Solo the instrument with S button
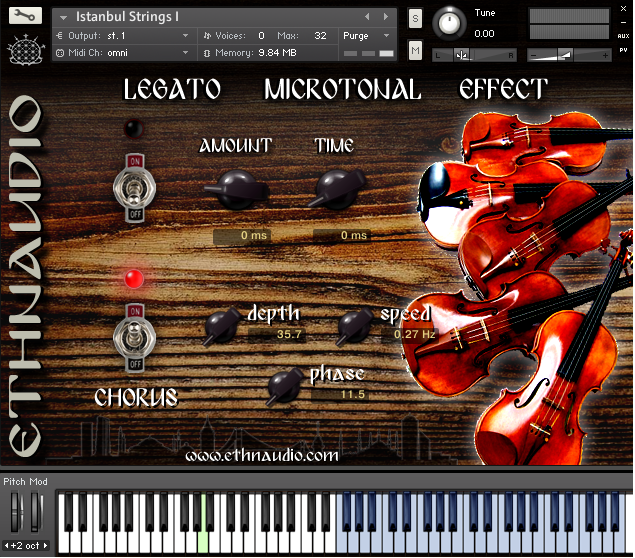The width and height of the screenshot is (635, 558). 415,18
